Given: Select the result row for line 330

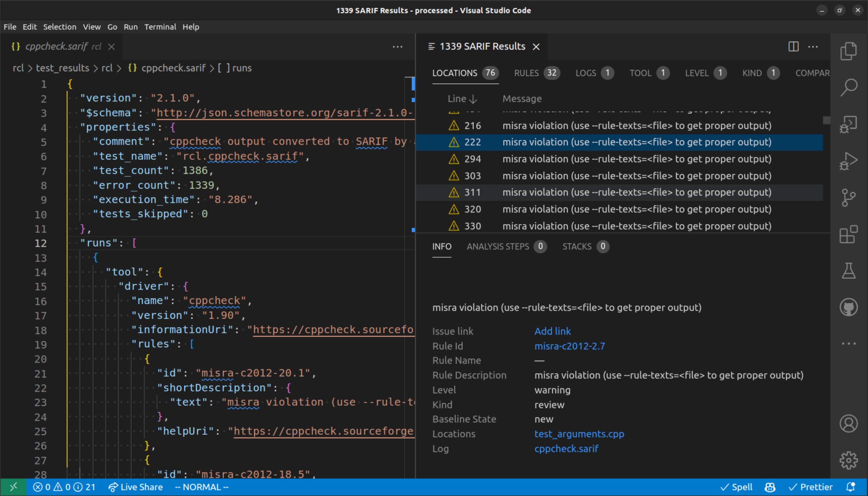Looking at the screenshot, I should coord(619,226).
